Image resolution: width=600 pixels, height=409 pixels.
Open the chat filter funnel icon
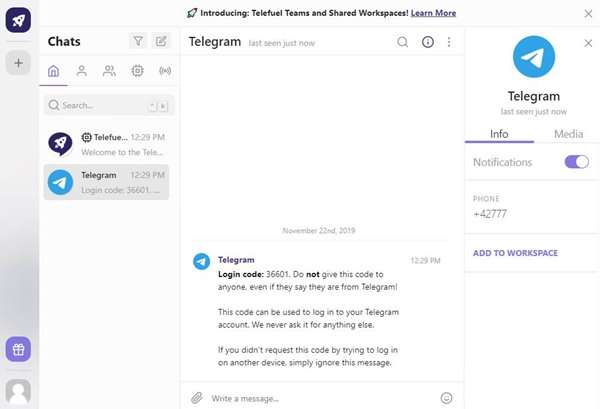138,41
